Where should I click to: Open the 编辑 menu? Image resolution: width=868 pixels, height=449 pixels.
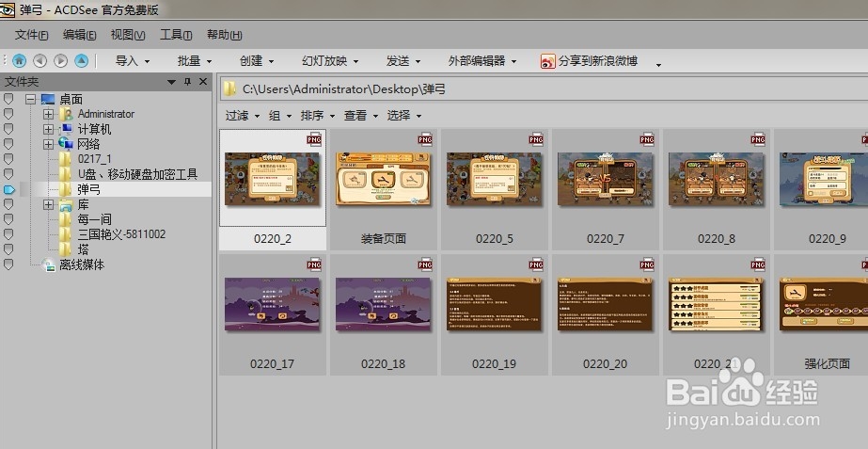click(79, 35)
